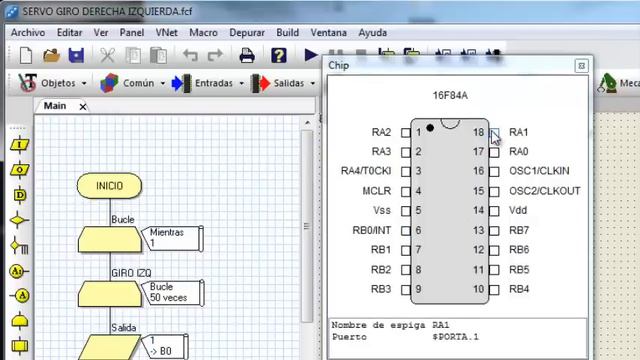Save the flowchart with floppy disk icon

76,55
